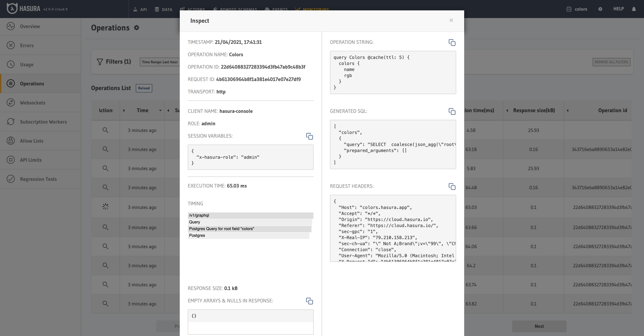
Task: Go to the Next page of operations
Action: pos(539,326)
